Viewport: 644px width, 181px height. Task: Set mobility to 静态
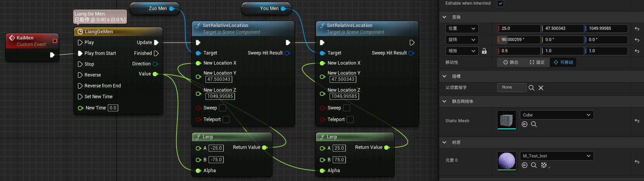pos(511,62)
